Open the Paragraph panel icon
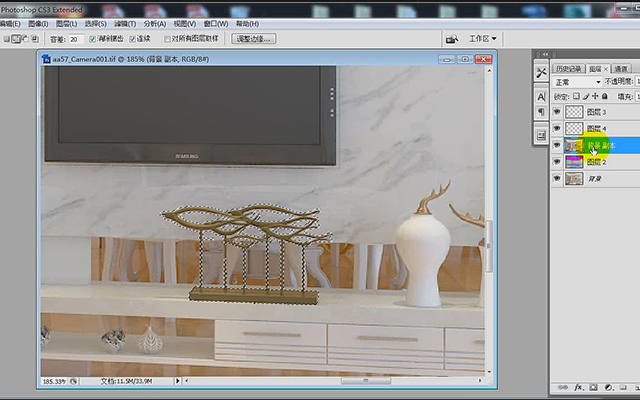The image size is (640, 400). tap(541, 112)
